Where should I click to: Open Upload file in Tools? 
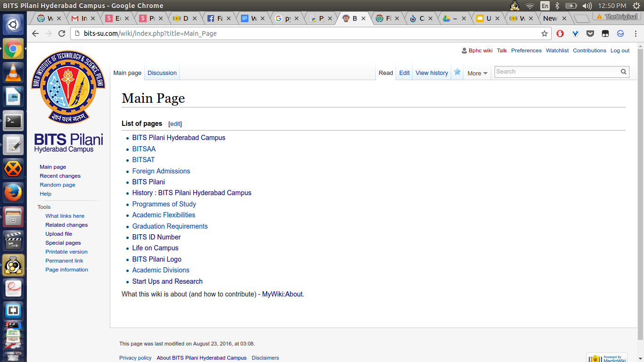[x=58, y=234]
